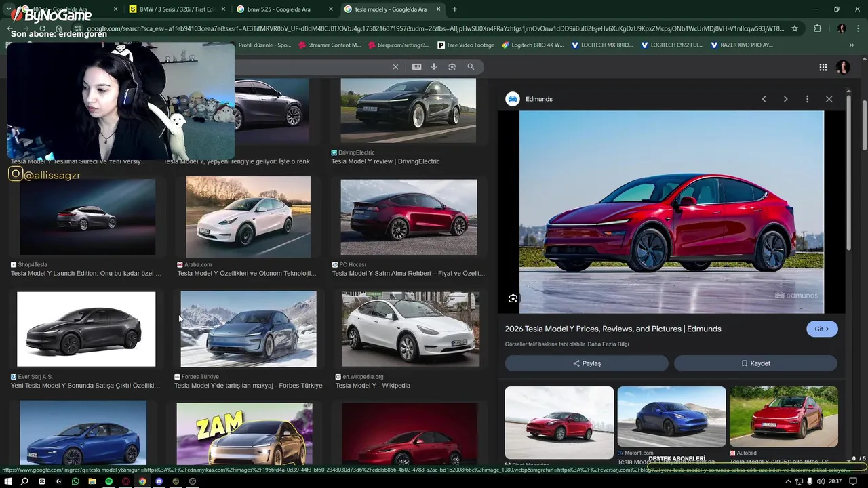The height and width of the screenshot is (488, 868).
Task: Open the Forbes Türkiye snowy Tesla thumbnail
Action: (x=248, y=329)
